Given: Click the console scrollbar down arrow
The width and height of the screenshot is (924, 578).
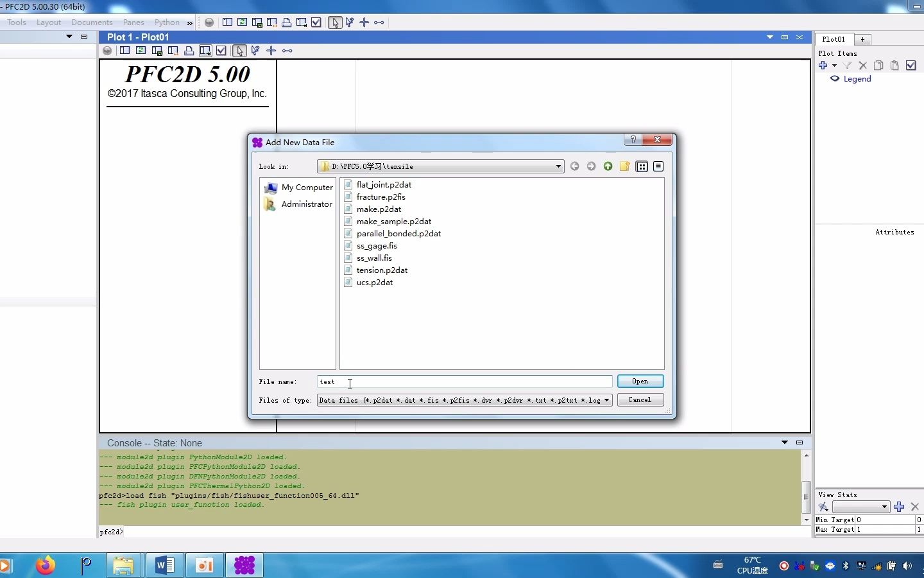Looking at the screenshot, I should pyautogui.click(x=807, y=520).
